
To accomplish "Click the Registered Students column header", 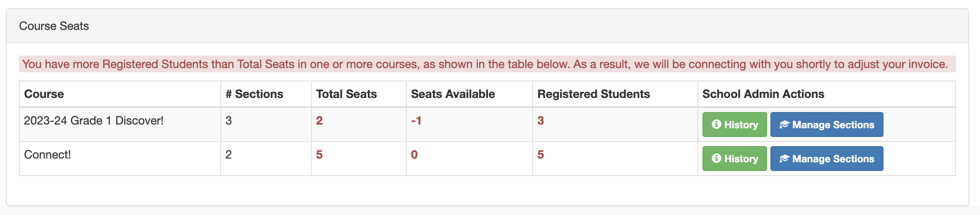I will click(x=593, y=94).
